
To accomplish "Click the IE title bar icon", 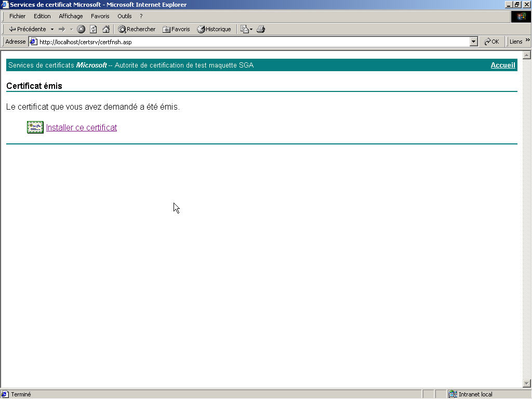I will [5, 4].
